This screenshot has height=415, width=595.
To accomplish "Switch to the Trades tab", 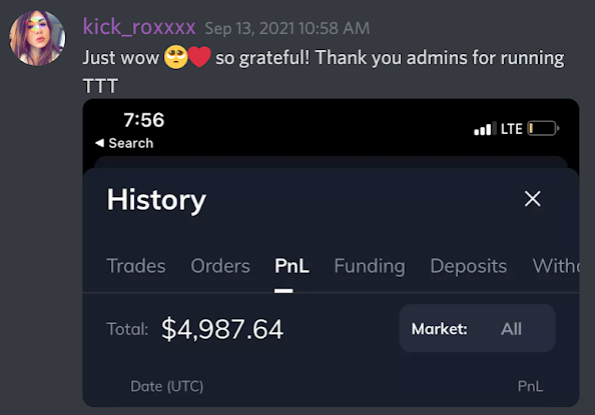I will pyautogui.click(x=136, y=266).
